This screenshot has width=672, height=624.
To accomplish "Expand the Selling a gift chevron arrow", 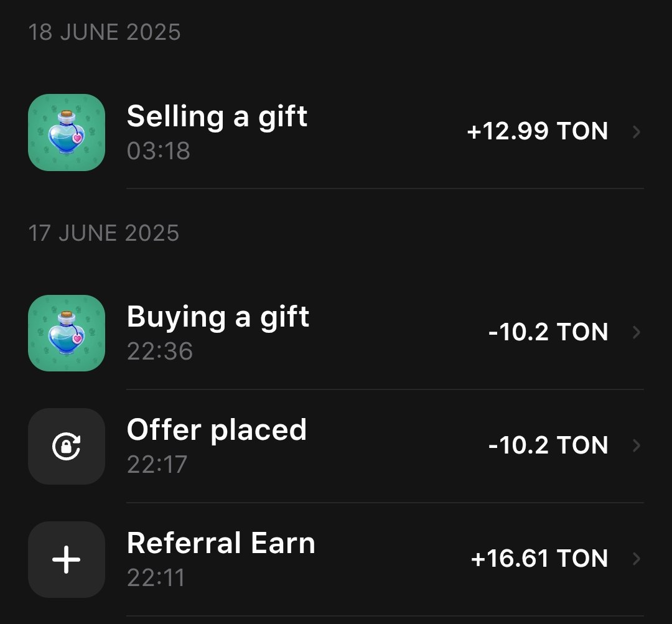I will 637,132.
